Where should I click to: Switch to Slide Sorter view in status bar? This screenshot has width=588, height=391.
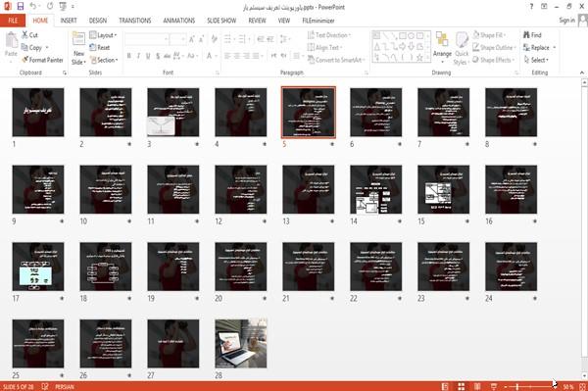[x=462, y=386]
